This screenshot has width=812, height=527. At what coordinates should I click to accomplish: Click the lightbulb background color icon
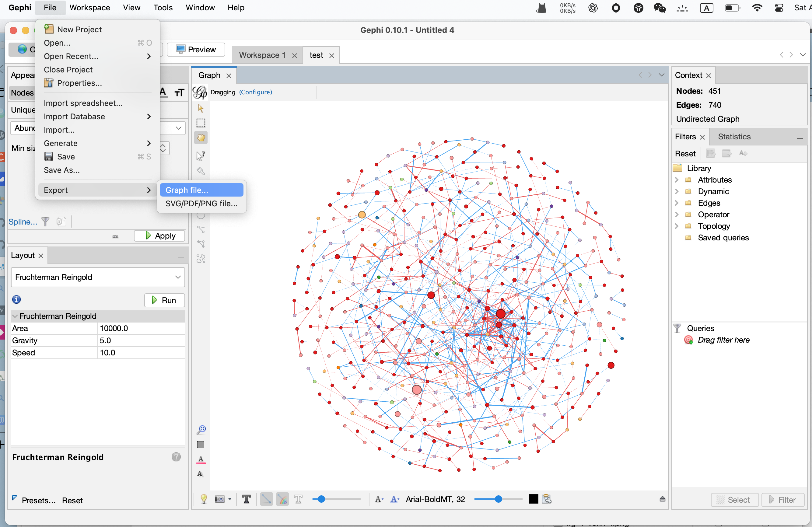(x=204, y=499)
